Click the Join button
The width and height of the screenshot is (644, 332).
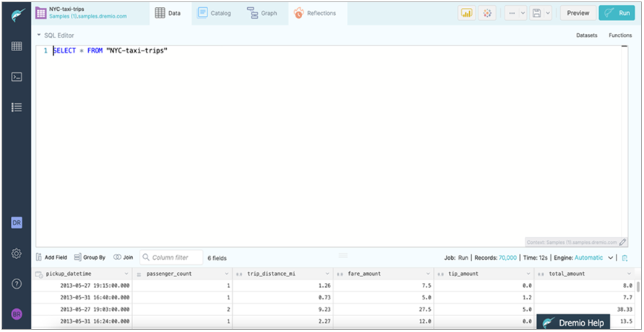click(123, 258)
